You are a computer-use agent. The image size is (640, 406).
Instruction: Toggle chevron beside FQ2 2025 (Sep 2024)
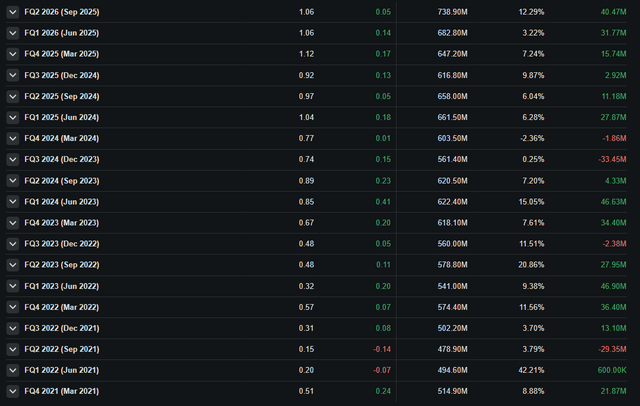[x=13, y=96]
